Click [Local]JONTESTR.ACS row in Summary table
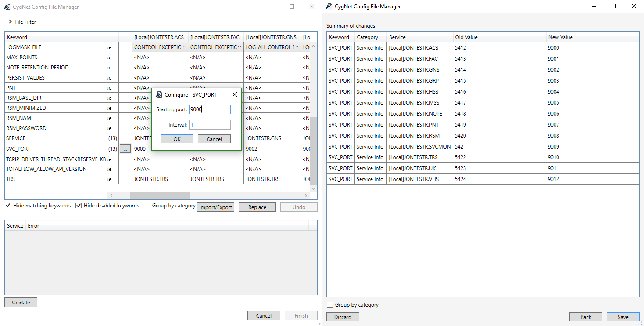 (x=483, y=48)
